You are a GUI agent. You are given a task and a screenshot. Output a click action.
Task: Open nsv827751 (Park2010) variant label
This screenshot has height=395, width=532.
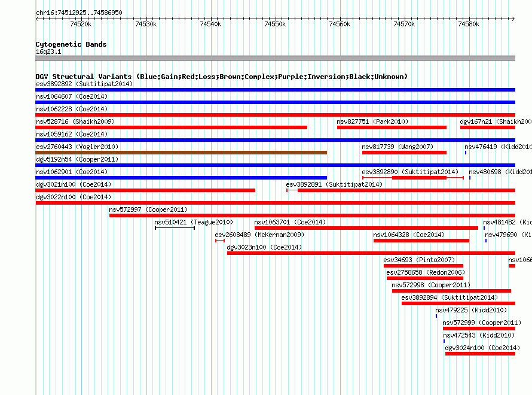click(372, 121)
